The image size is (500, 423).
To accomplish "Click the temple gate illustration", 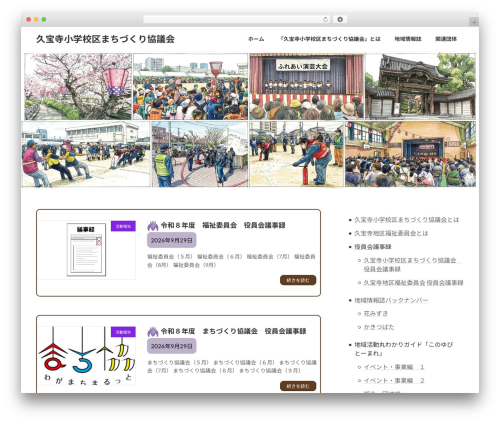I will point(420,87).
